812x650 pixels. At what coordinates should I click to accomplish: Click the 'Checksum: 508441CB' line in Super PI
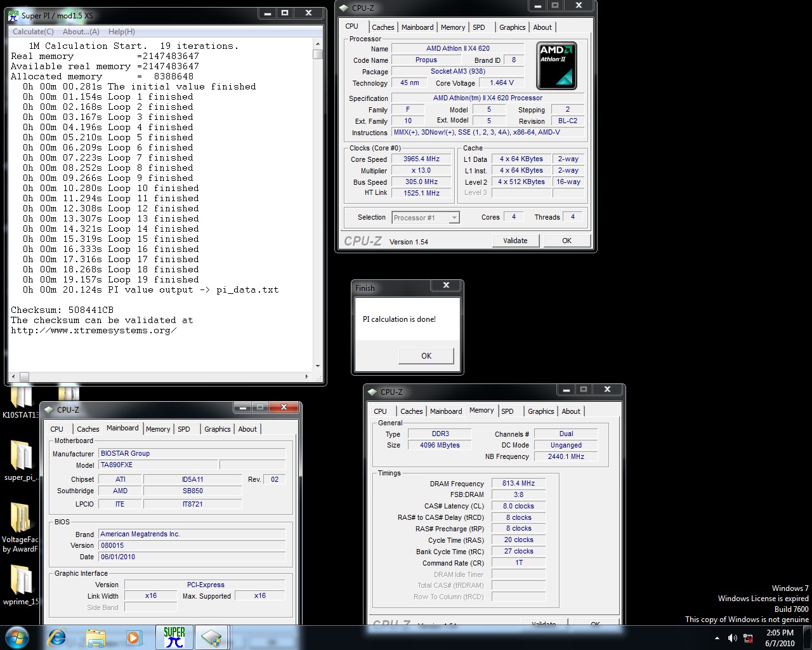click(62, 310)
